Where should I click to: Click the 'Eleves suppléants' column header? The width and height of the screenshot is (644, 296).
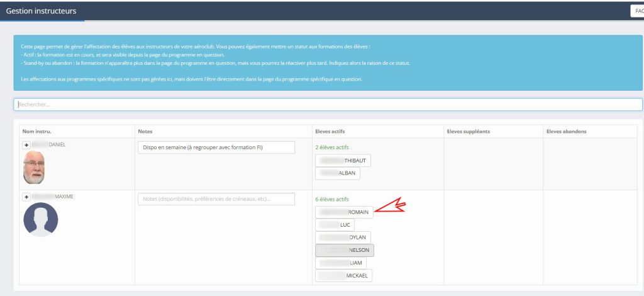click(x=468, y=131)
